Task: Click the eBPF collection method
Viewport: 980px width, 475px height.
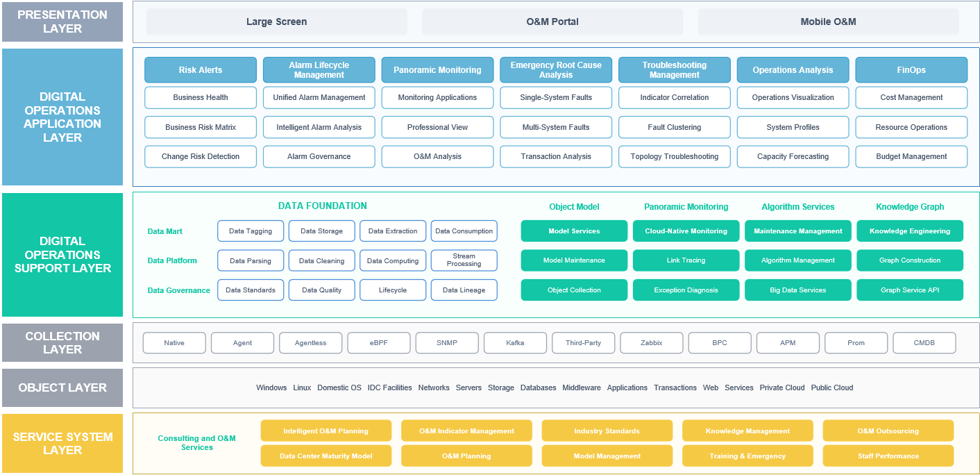Action: [x=379, y=343]
